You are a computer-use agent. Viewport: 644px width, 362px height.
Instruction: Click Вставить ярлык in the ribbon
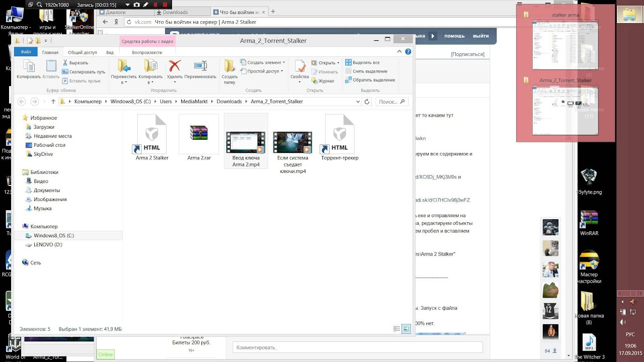click(x=82, y=81)
